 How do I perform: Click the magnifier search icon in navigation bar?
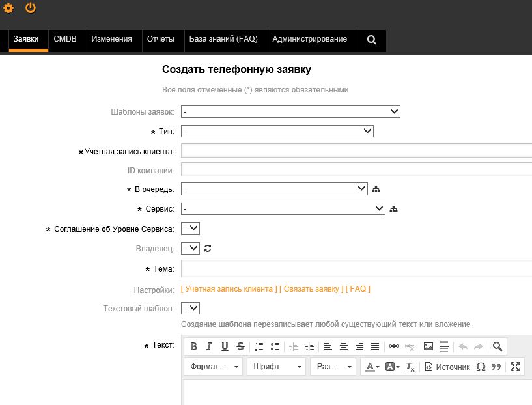coord(372,40)
